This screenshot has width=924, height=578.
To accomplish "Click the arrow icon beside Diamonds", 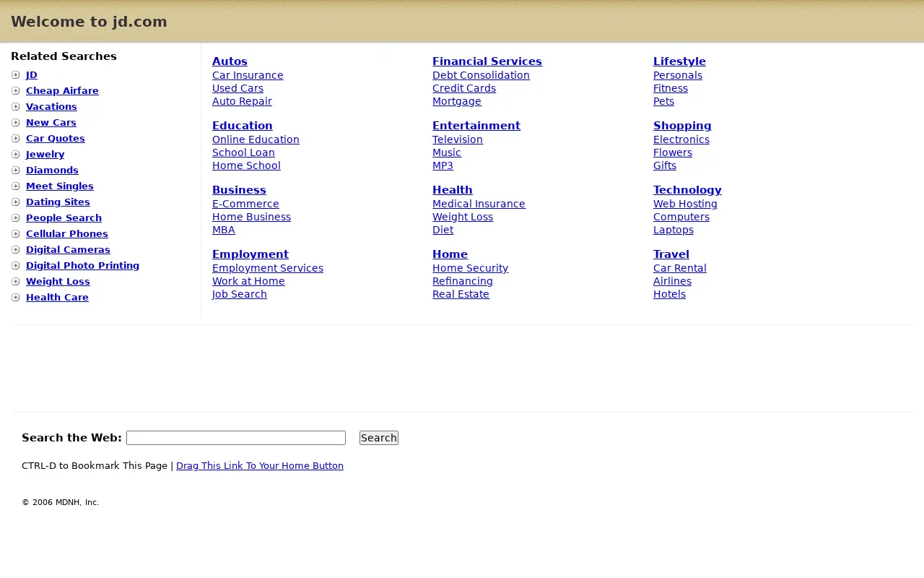I will pos(16,171).
